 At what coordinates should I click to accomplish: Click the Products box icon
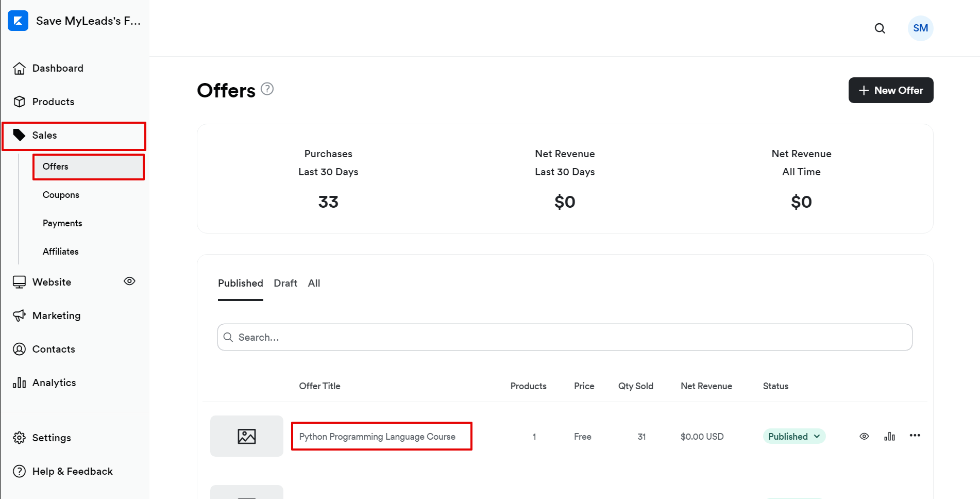[19, 102]
